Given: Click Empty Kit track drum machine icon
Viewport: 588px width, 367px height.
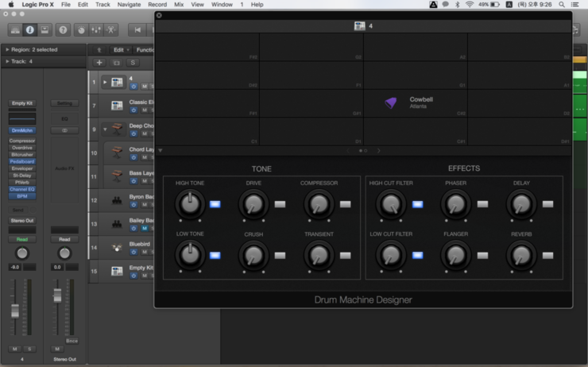Looking at the screenshot, I should [x=117, y=271].
